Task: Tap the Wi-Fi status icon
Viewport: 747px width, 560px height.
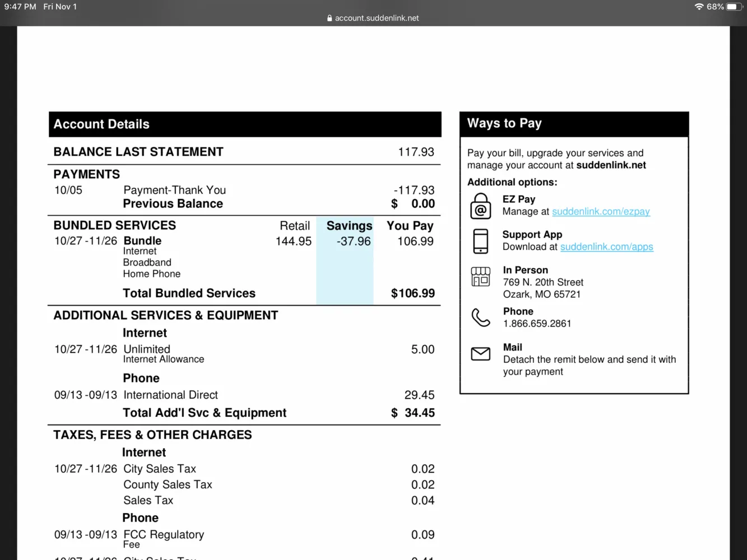Action: (699, 7)
